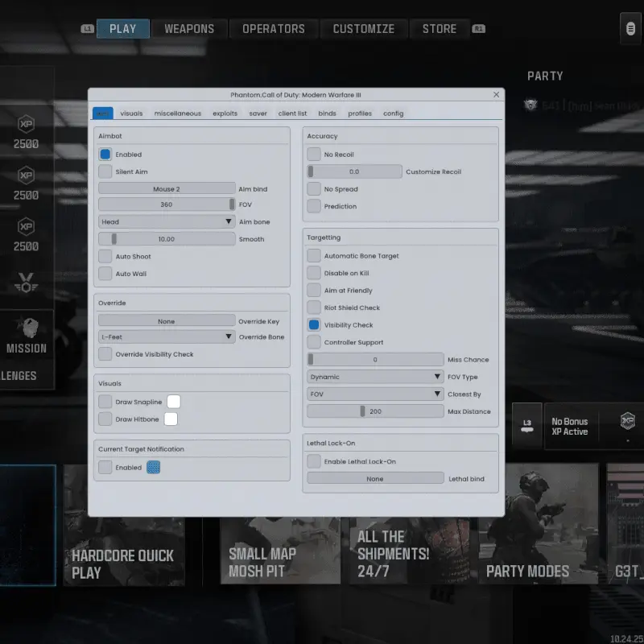The width and height of the screenshot is (644, 644).
Task: Go to the exploits tab
Action: coord(225,114)
